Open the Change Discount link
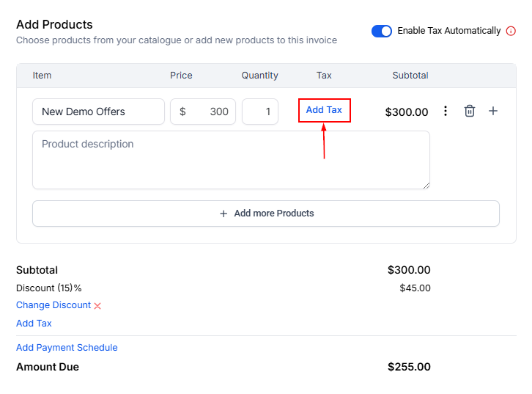The width and height of the screenshot is (532, 394). (x=53, y=305)
